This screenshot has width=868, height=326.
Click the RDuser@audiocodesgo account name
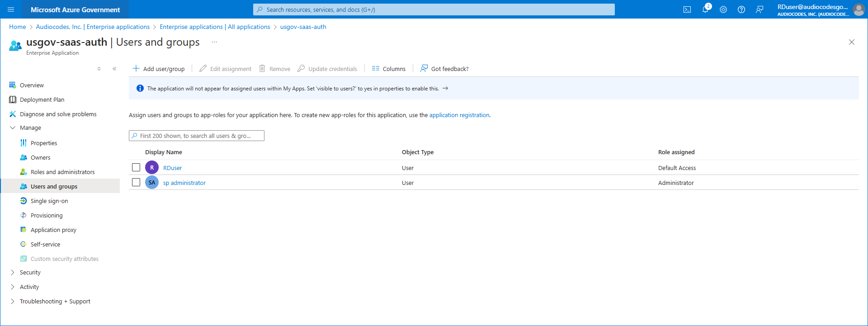813,7
